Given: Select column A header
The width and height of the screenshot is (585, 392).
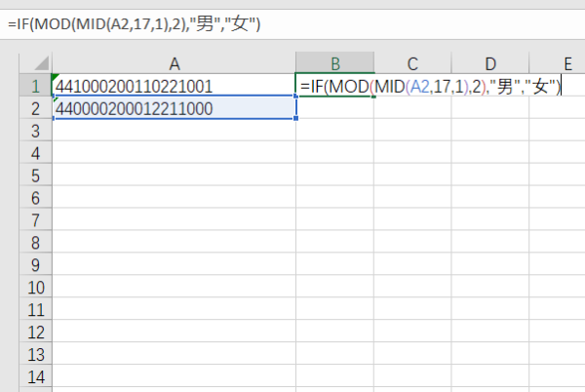Looking at the screenshot, I should (x=175, y=63).
